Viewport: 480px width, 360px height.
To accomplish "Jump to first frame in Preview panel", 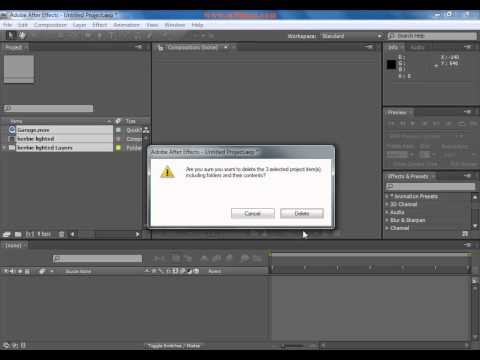I will [x=391, y=124].
